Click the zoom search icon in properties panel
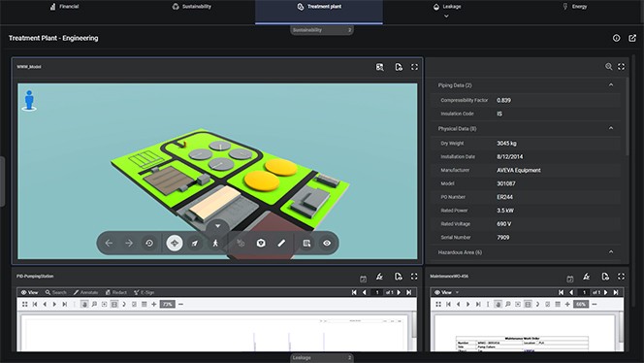This screenshot has height=363, width=644. coord(609,67)
